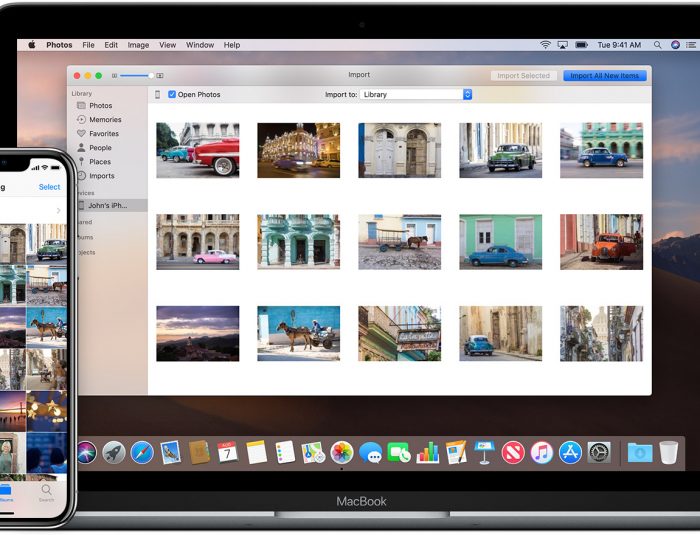Select pink car photo thumbnail
The height and width of the screenshot is (535, 700).
pos(198,242)
